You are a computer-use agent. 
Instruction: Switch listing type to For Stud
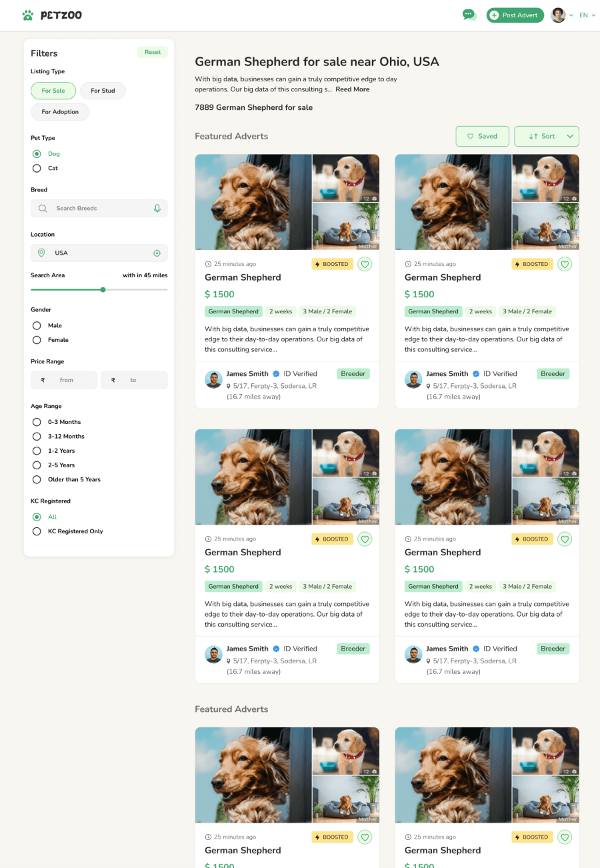[x=103, y=91]
